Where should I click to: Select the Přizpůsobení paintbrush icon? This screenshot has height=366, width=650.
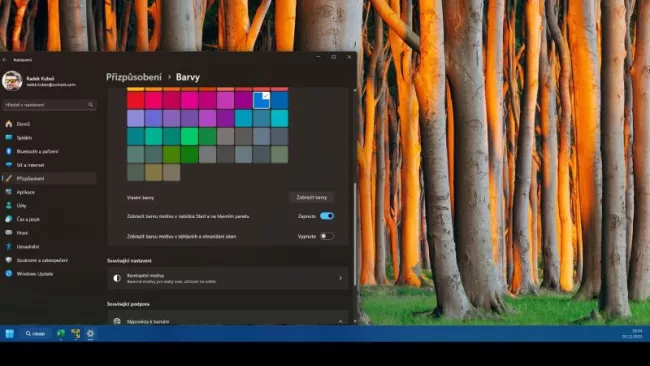point(9,179)
